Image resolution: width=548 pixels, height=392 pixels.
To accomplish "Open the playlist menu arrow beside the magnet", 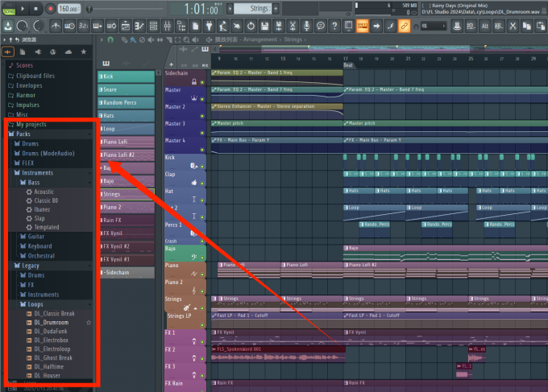I will (102, 39).
